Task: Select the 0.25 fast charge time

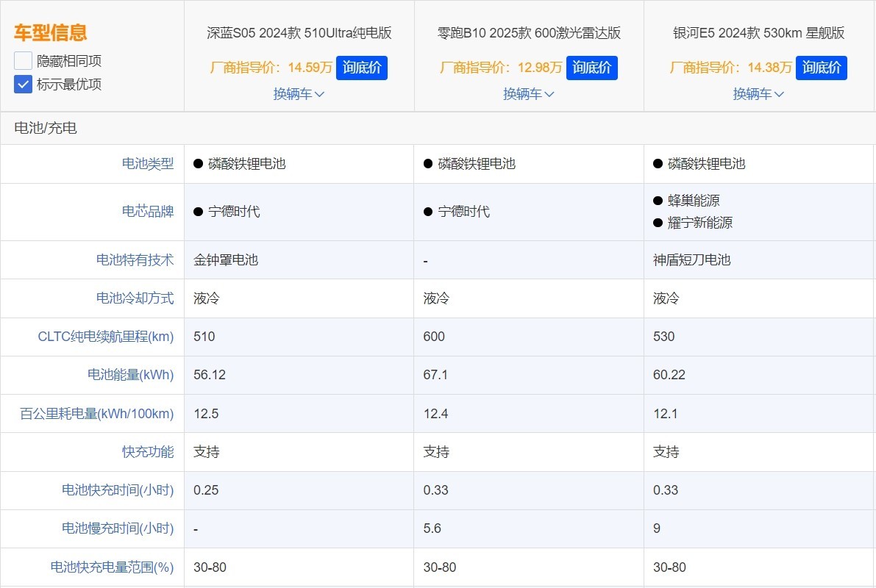Action: pos(206,490)
